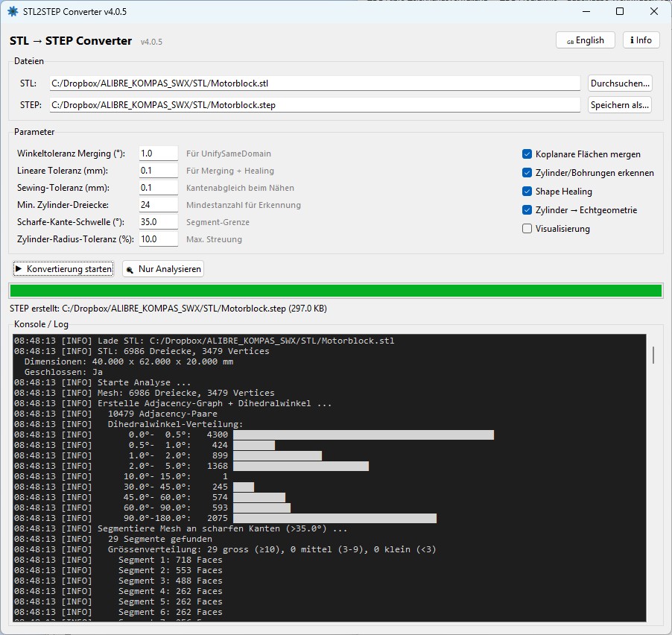Image resolution: width=672 pixels, height=635 pixels.
Task: Click the STL2STEP app icon in title bar
Action: tap(13, 12)
